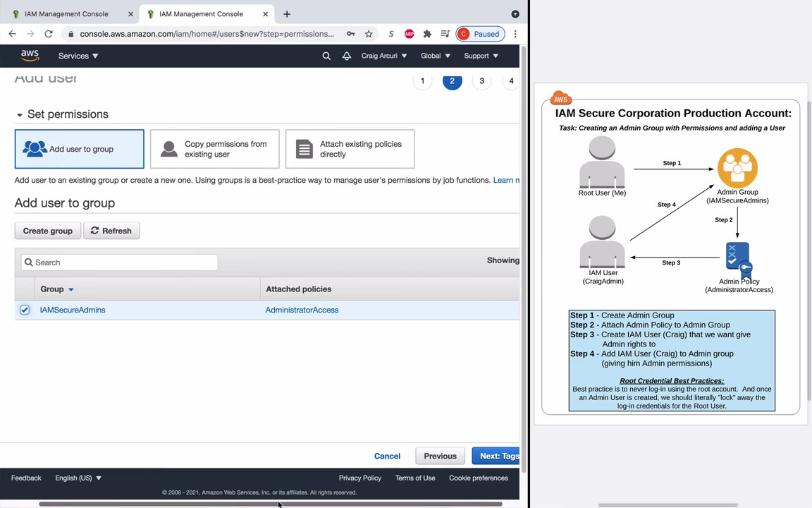Click the Paused profile button

click(x=480, y=34)
